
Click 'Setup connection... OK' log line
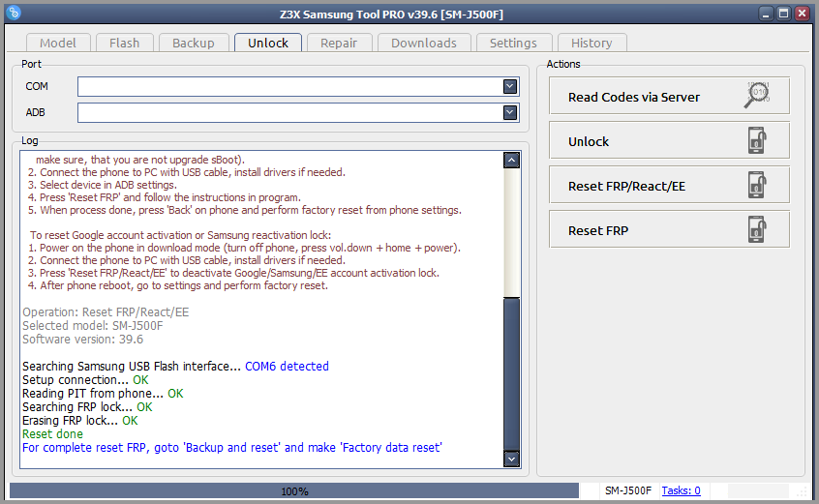pos(85,380)
